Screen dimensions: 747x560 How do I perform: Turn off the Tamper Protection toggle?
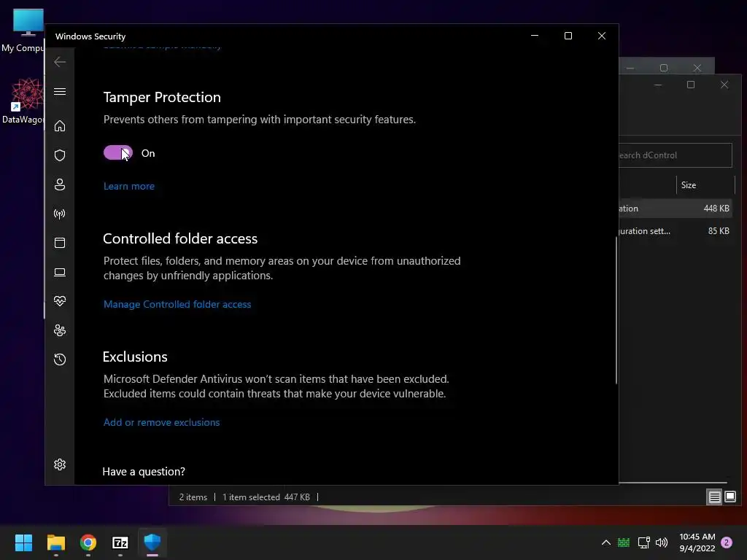tap(118, 153)
